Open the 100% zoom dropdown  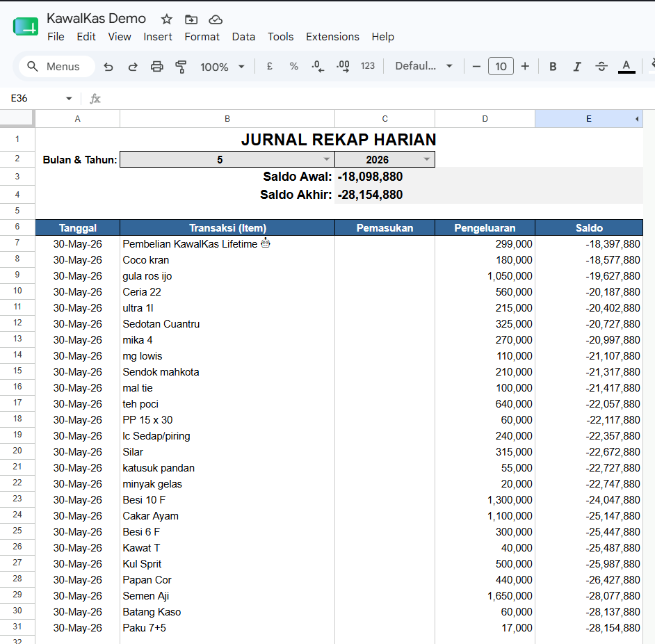pyautogui.click(x=223, y=67)
